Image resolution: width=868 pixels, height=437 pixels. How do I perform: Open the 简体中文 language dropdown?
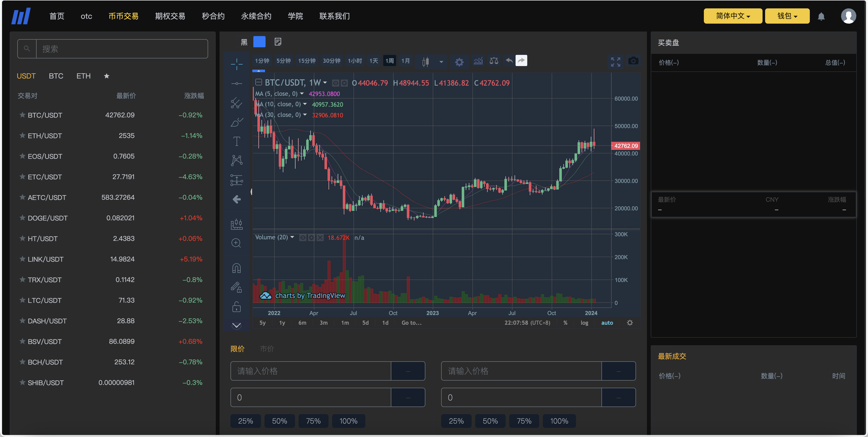[x=733, y=15]
